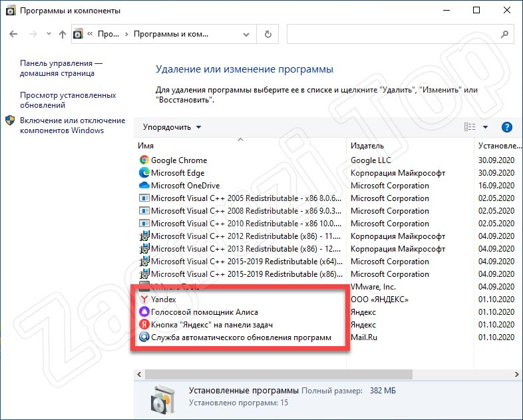Select the Microsoft OneDrive cloud icon

pyautogui.click(x=144, y=185)
